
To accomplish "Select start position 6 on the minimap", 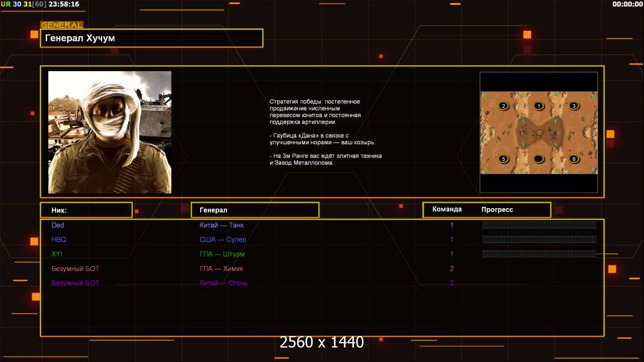I will click(x=574, y=159).
